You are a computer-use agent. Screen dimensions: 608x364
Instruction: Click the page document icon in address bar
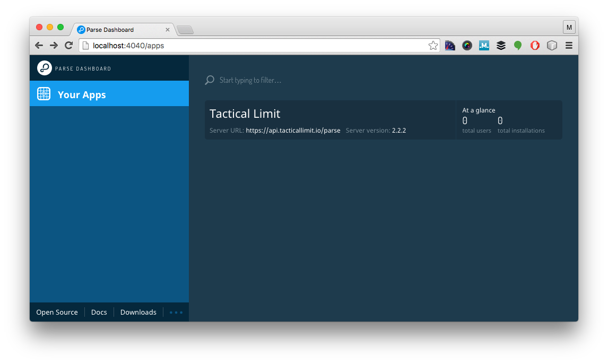tap(86, 45)
